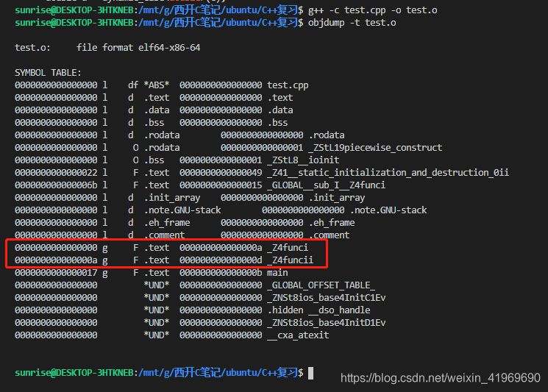The image size is (548, 392).
Task: Click the terminal cursor at the last prompt
Action: 310,373
